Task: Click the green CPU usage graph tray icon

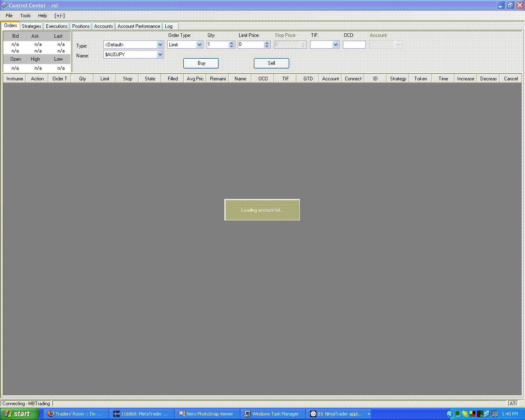Action: point(457,414)
